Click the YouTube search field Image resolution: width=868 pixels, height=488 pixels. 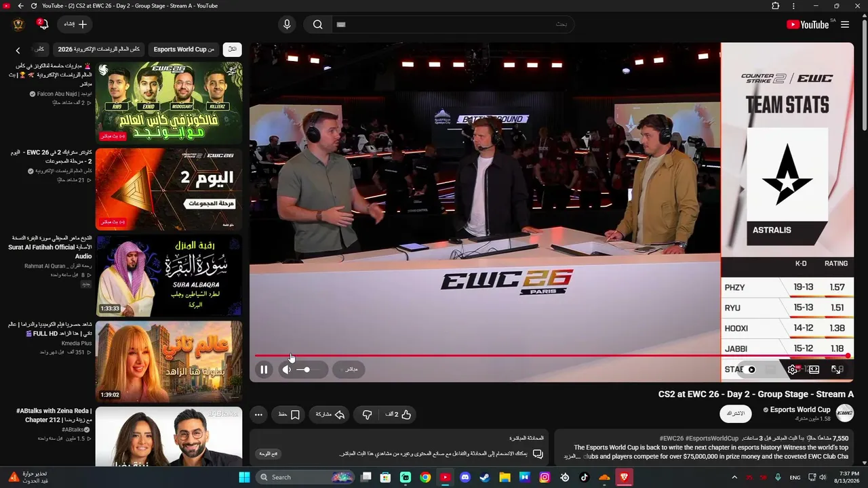(453, 24)
